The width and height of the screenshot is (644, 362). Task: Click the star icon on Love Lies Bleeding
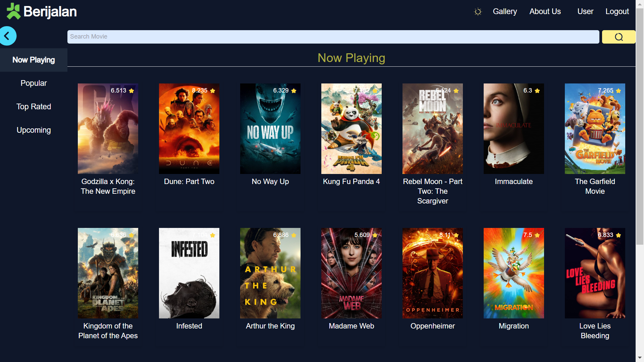coord(619,235)
